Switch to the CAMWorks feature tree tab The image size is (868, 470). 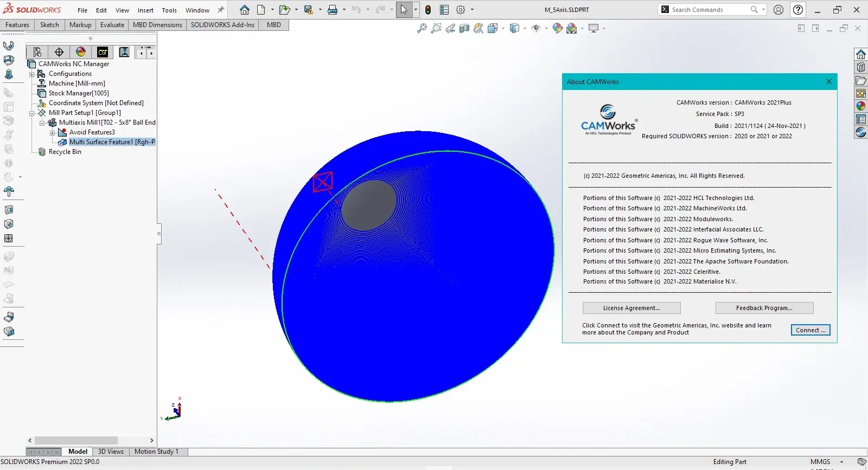103,52
